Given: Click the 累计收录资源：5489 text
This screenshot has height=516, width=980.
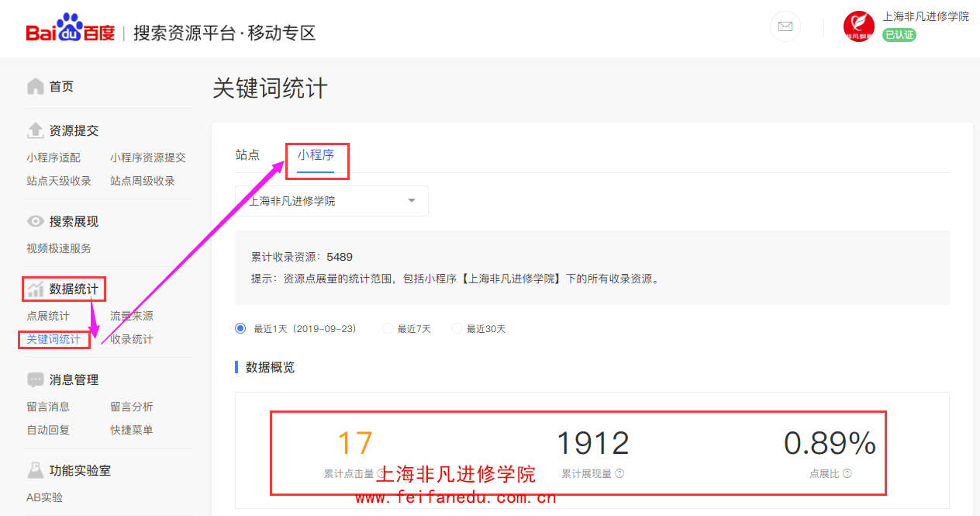Looking at the screenshot, I should pos(302,257).
